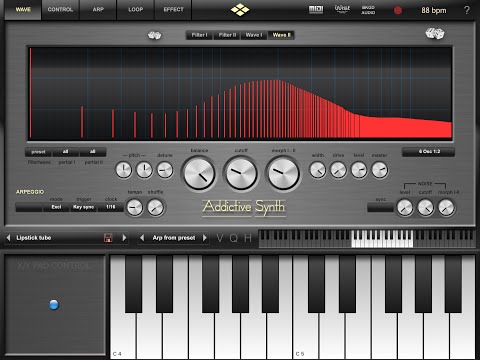Show the Wave I view
Viewport: 480px width, 360px height.
[x=254, y=35]
